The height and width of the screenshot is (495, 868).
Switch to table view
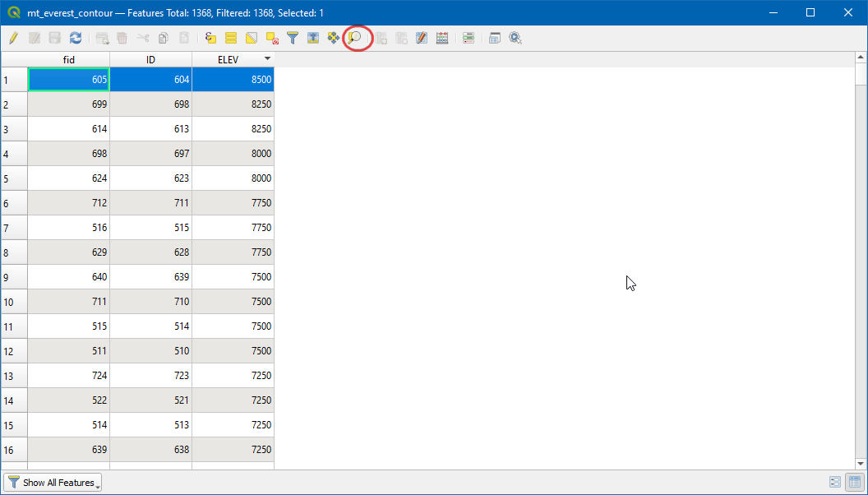pyautogui.click(x=854, y=483)
